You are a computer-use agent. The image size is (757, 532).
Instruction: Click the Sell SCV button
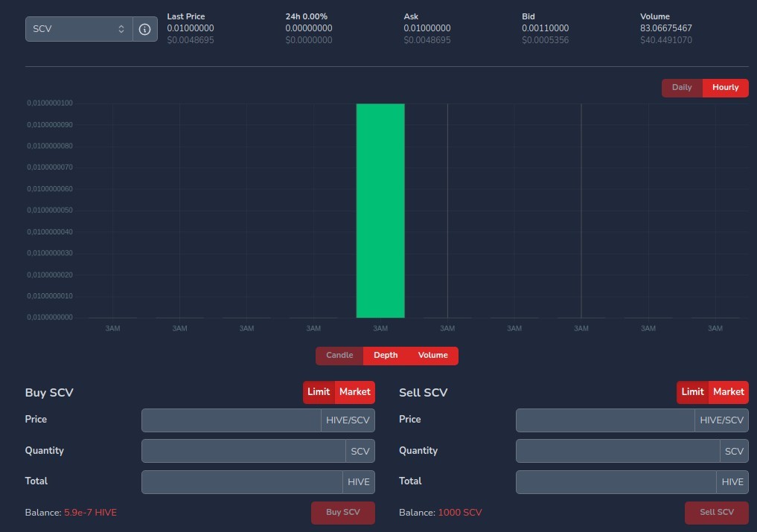click(x=717, y=513)
